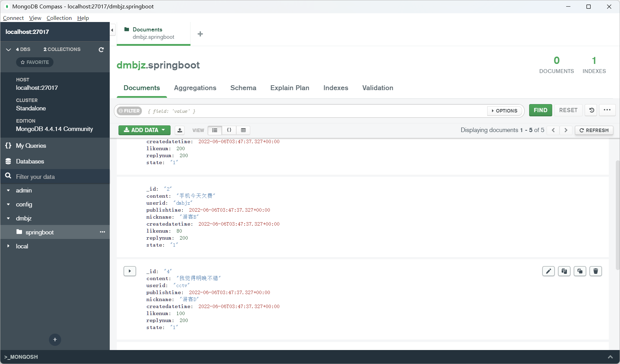Click the dmbjz namespace link in title

131,65
